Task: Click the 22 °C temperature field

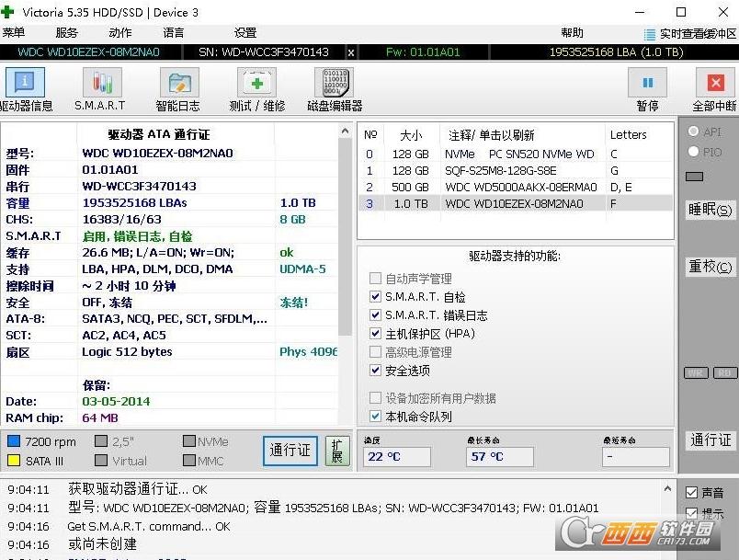Action: tap(396, 457)
